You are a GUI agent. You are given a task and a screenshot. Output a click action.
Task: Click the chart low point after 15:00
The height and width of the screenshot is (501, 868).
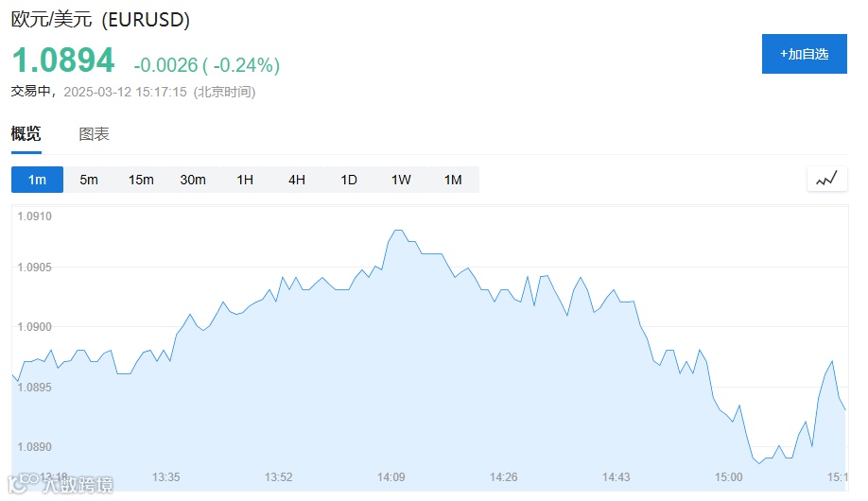pos(759,463)
